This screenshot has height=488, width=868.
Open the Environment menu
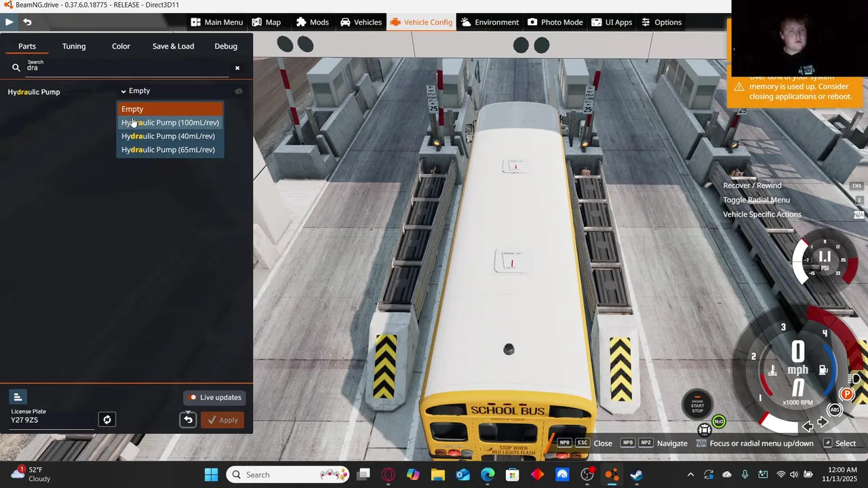[x=490, y=22]
